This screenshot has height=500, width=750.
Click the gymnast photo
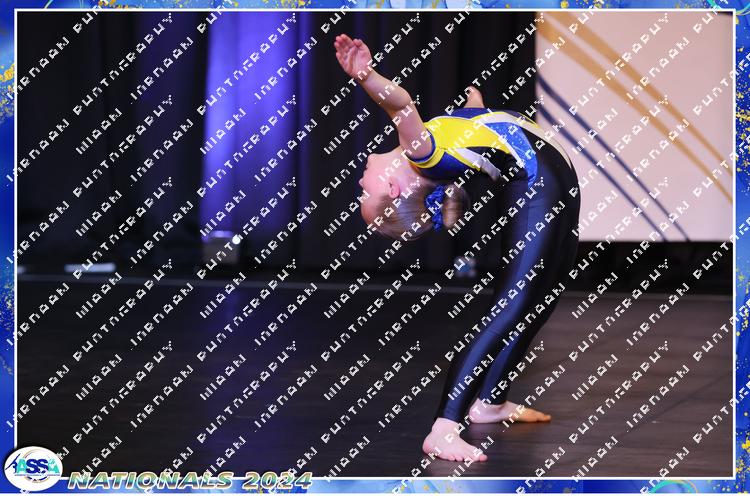point(375,244)
